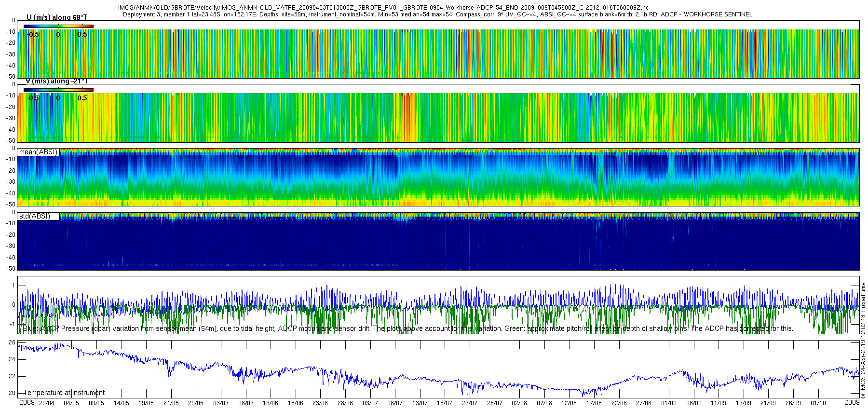The width and height of the screenshot is (868, 410).
Task: Click the U velocity colorbar legend
Action: click(58, 26)
